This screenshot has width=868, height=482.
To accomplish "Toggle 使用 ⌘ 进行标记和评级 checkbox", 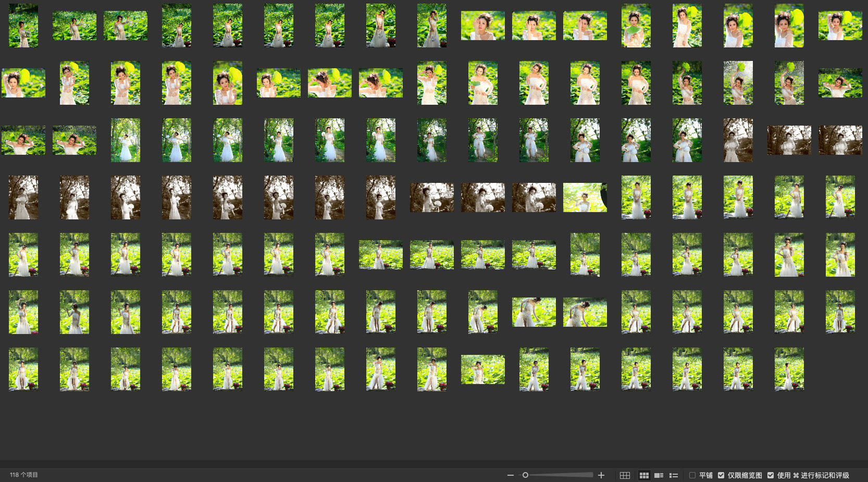I will click(771, 475).
